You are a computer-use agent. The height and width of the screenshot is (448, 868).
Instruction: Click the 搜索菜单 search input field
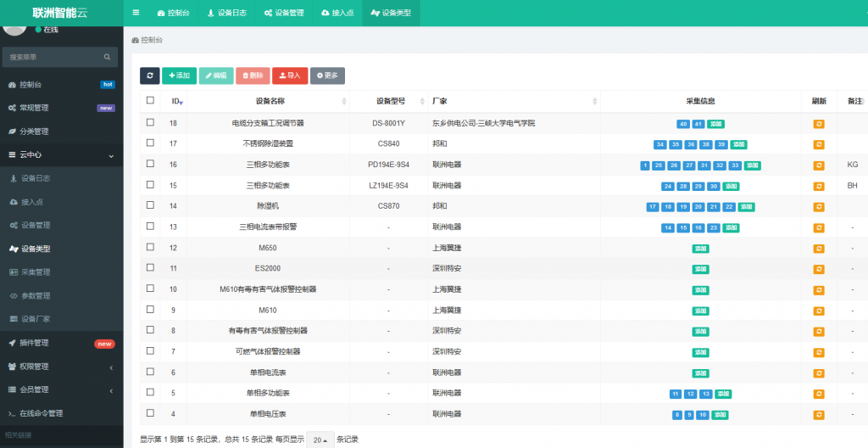click(x=53, y=57)
